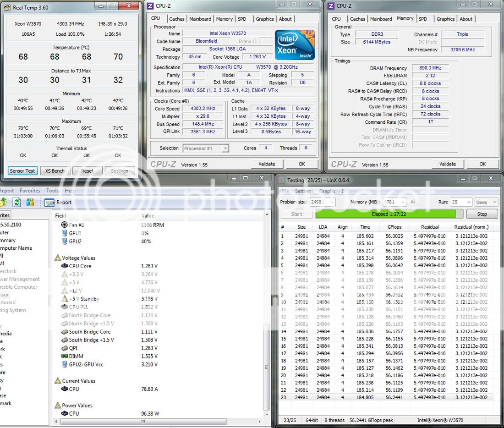Click the Voltage Values section icon
Image resolution: width=504 pixels, height=428 pixels.
tap(58, 258)
